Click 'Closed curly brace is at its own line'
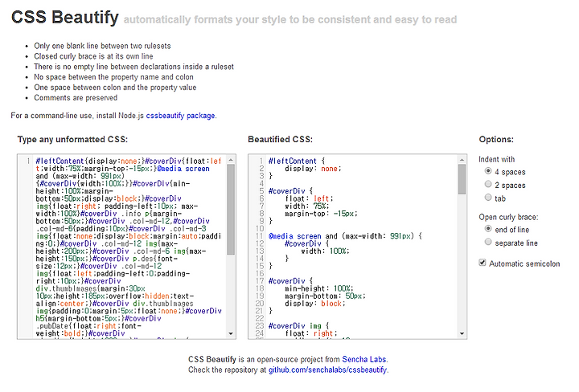The width and height of the screenshot is (579, 392). [93, 56]
